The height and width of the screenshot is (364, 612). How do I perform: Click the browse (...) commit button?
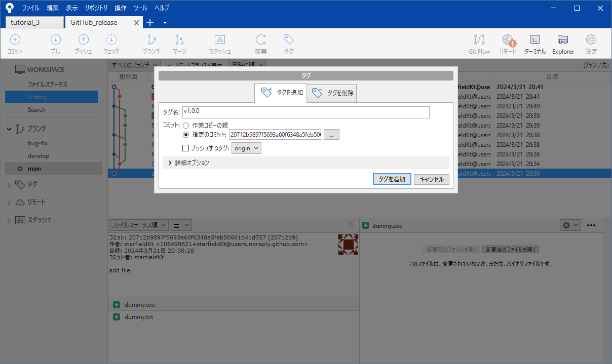pyautogui.click(x=331, y=134)
